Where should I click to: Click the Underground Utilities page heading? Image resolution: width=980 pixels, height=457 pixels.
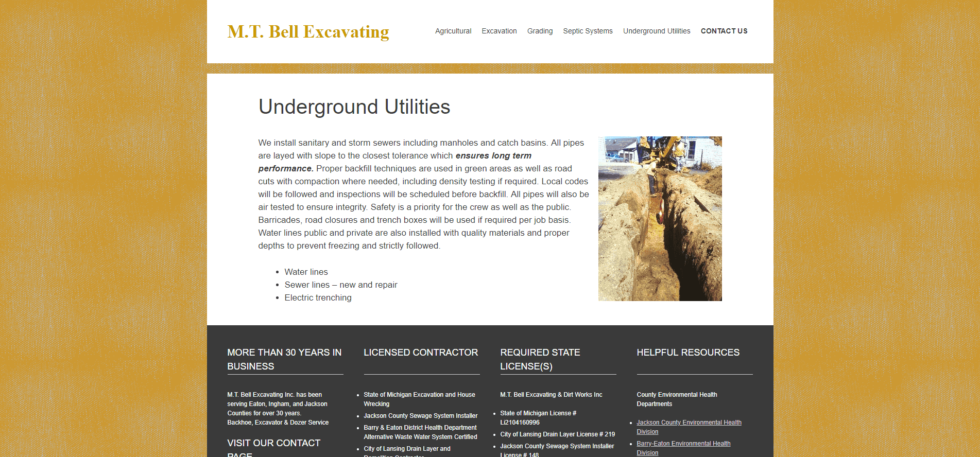tap(354, 107)
